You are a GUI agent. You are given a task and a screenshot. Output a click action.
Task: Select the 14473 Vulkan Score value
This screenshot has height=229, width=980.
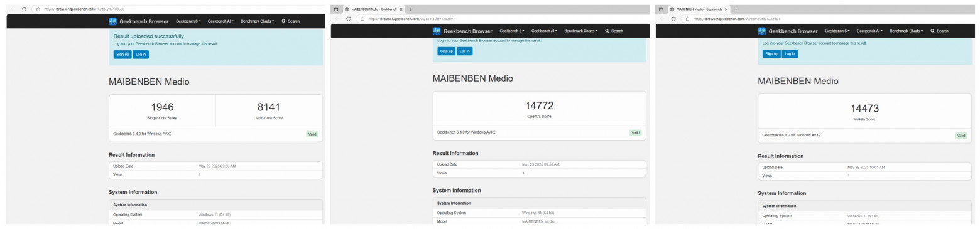[864, 109]
